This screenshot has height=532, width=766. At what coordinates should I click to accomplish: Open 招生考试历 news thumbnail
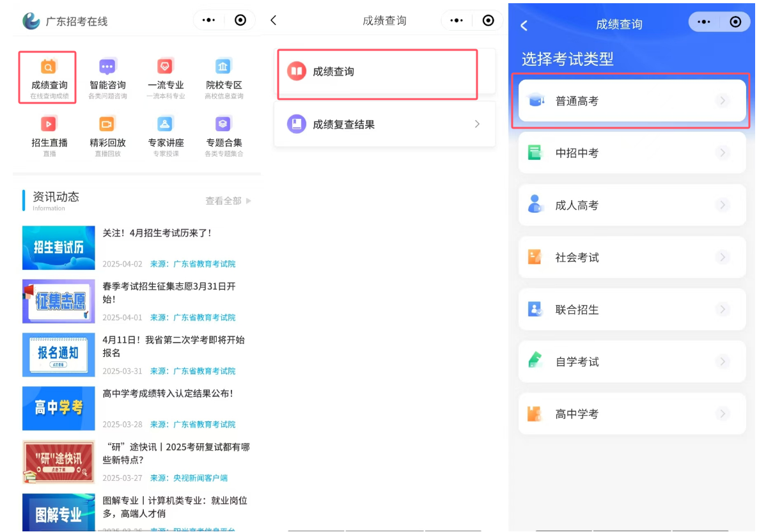pos(58,247)
